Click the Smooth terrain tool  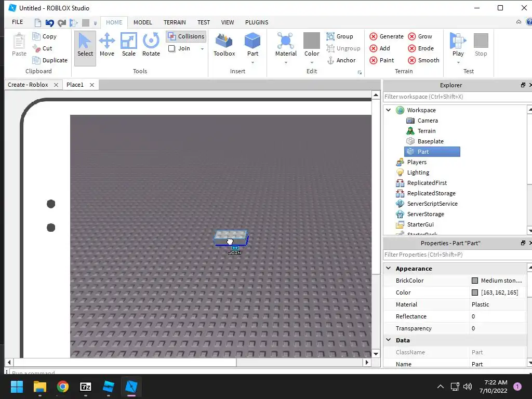[424, 60]
